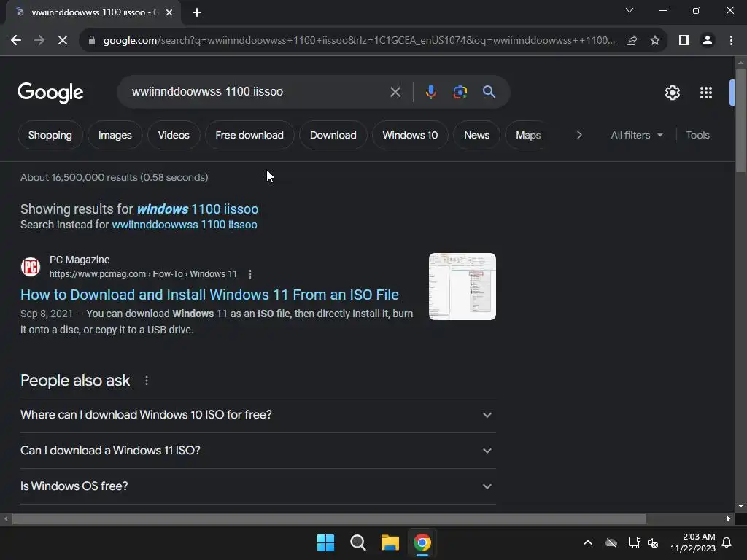Open the tab search dropdown
Viewport: 747px width, 560px height.
tap(630, 10)
